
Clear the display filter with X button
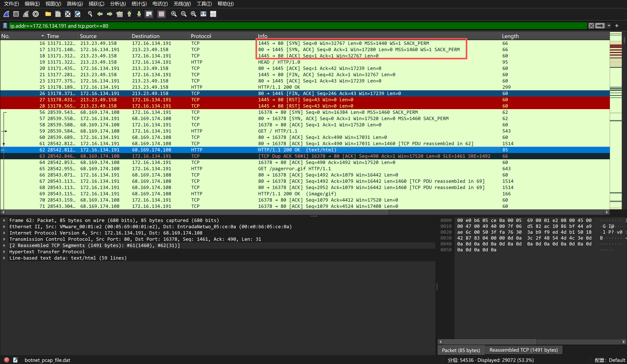click(591, 26)
